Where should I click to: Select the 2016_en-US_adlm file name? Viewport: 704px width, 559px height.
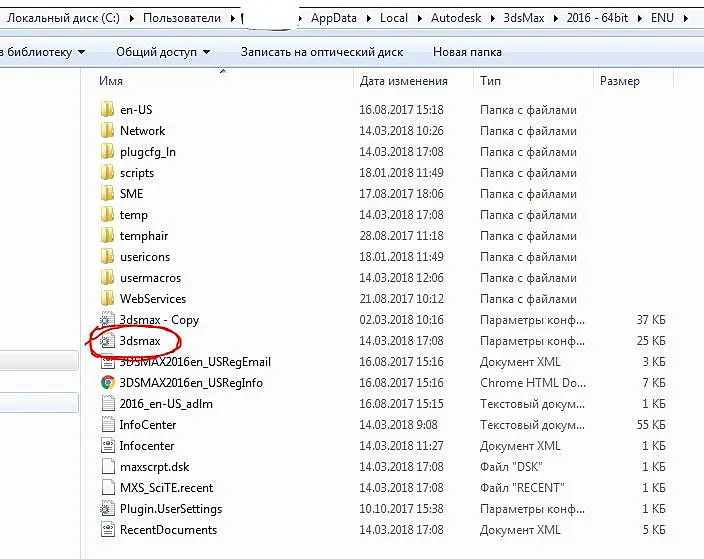coord(166,404)
